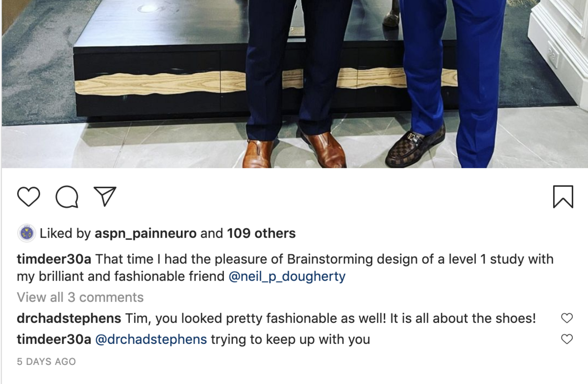The image size is (588, 384).
Task: Share post with paper plane icon
Action: [104, 197]
